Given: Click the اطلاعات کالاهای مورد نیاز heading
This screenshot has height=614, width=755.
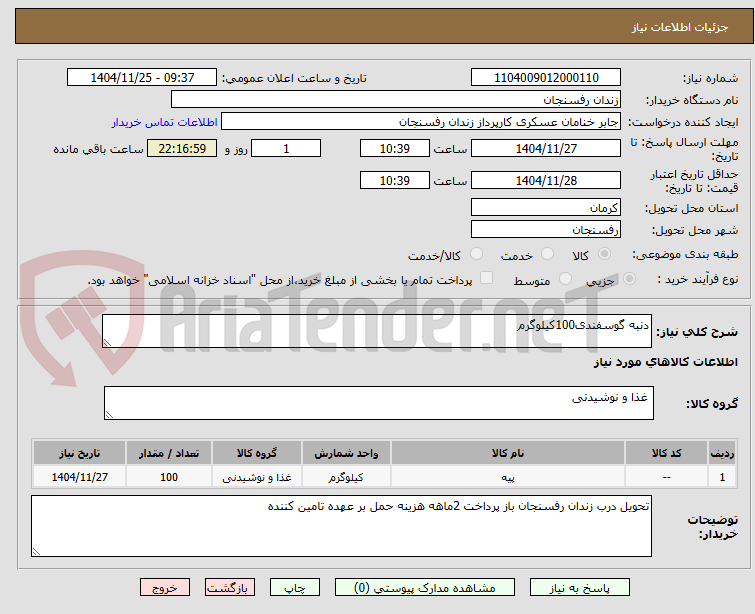Looking at the screenshot, I should [665, 362].
